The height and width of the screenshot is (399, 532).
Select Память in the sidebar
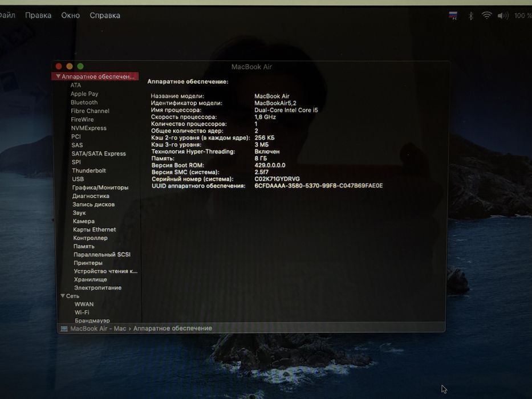pyautogui.click(x=84, y=246)
